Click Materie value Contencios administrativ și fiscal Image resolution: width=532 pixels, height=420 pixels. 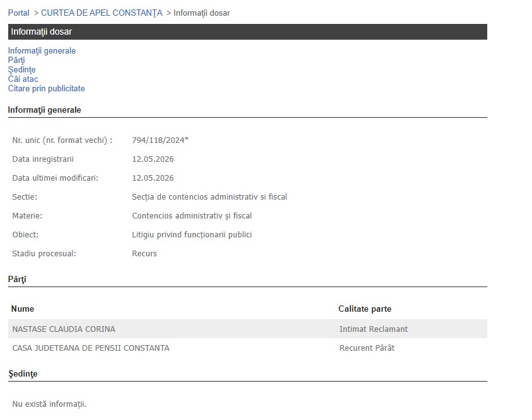click(x=192, y=216)
